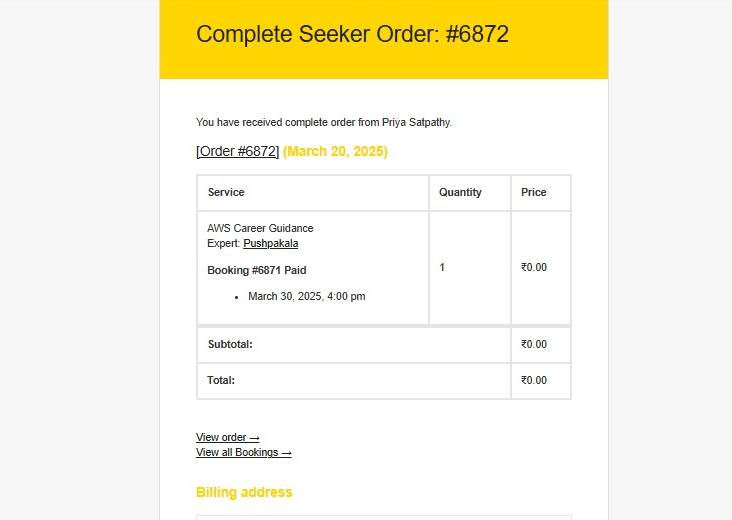This screenshot has width=732, height=520.
Task: Click the service price ₹0.00 cell
Action: click(541, 267)
